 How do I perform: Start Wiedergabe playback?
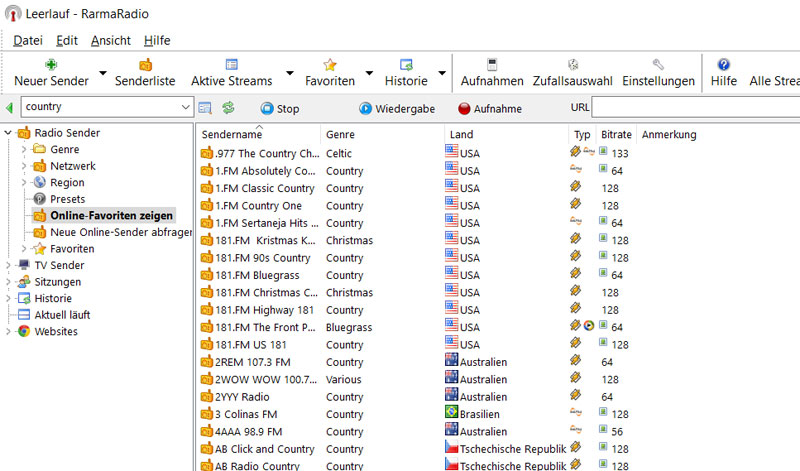coord(397,109)
